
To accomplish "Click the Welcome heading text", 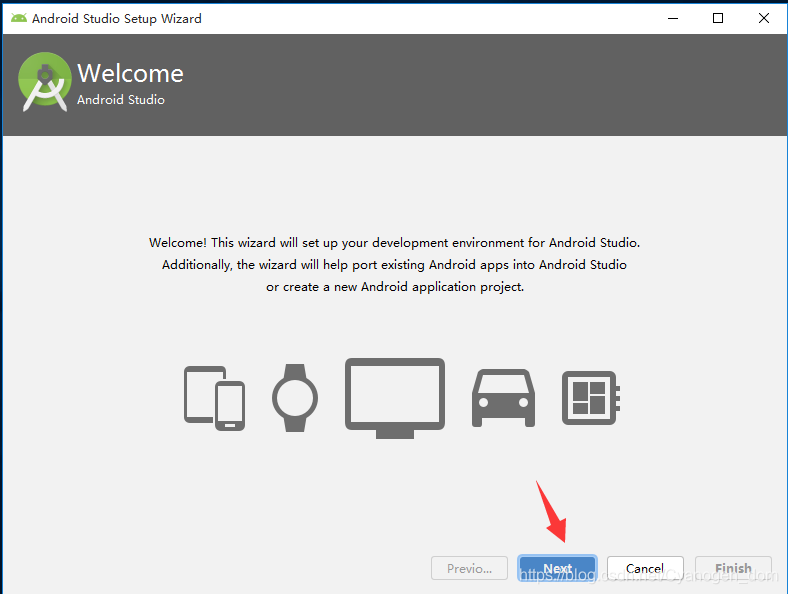I will (130, 73).
